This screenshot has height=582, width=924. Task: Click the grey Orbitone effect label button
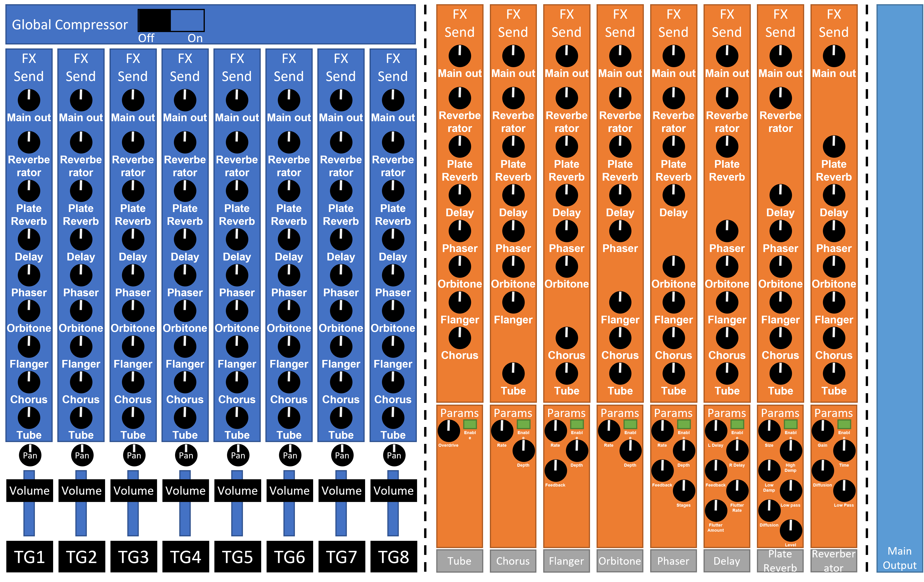coord(620,561)
